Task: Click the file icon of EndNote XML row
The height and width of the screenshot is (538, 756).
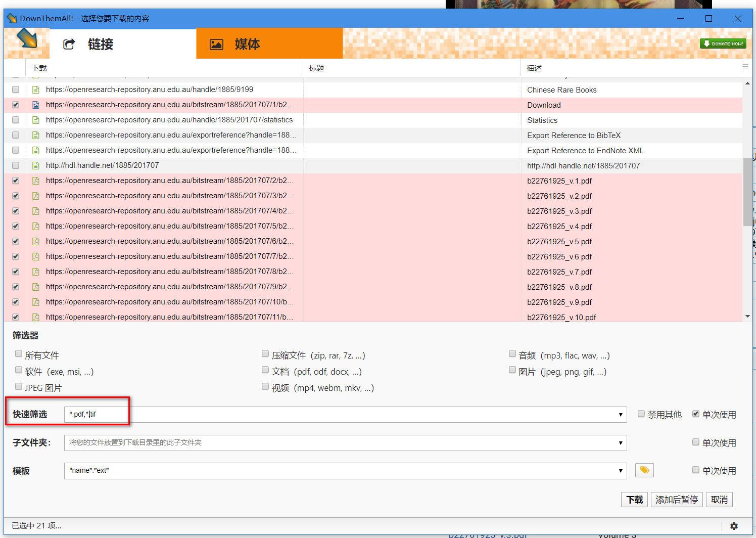Action: pos(36,150)
